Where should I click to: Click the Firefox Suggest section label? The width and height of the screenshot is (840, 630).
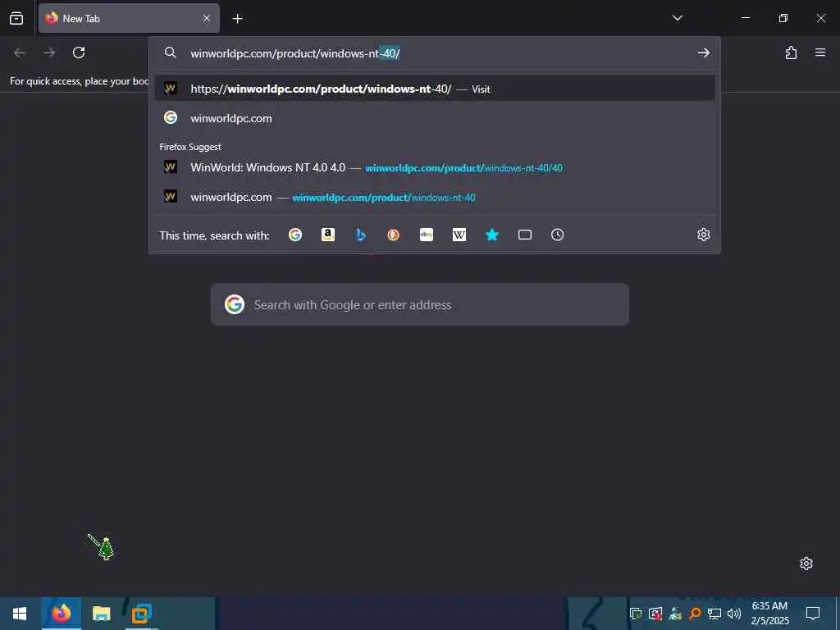pyautogui.click(x=190, y=147)
